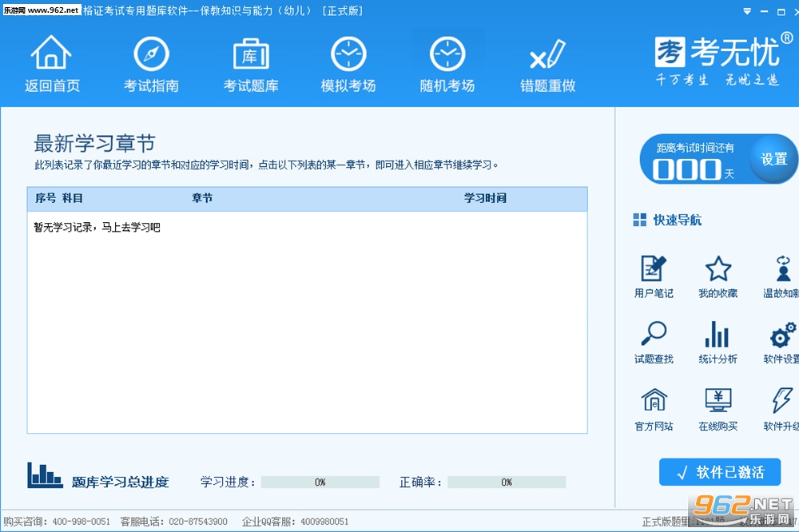Open title bar dropdown arrow menu
The width and height of the screenshot is (799, 532).
(x=747, y=11)
